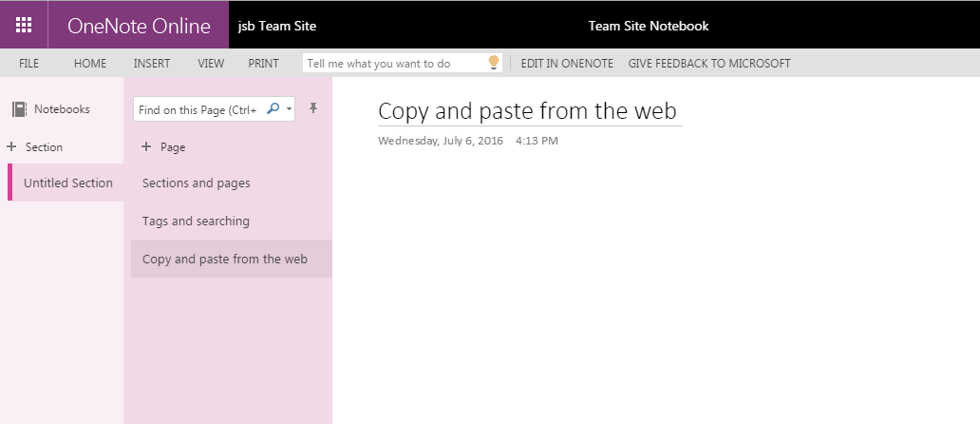This screenshot has height=424, width=980.
Task: Open the Notebooks list label
Action: point(62,109)
